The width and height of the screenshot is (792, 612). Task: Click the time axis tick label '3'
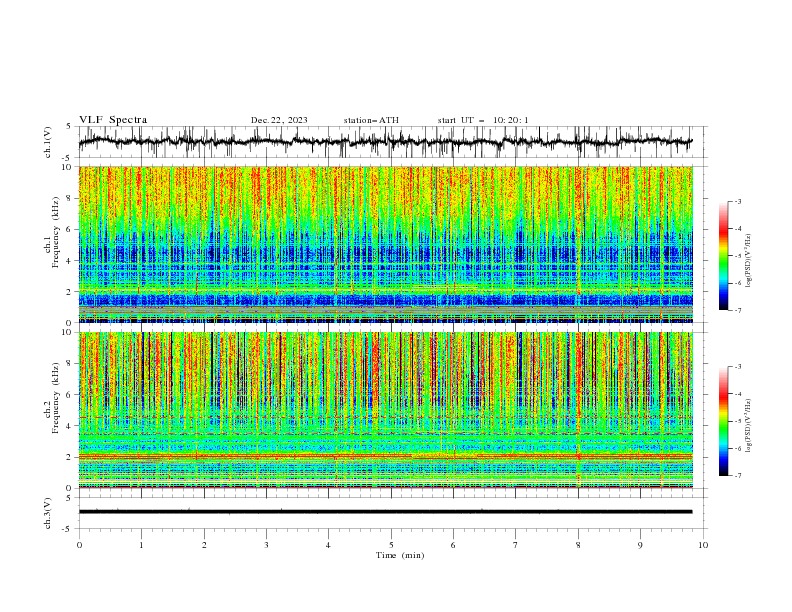click(266, 545)
